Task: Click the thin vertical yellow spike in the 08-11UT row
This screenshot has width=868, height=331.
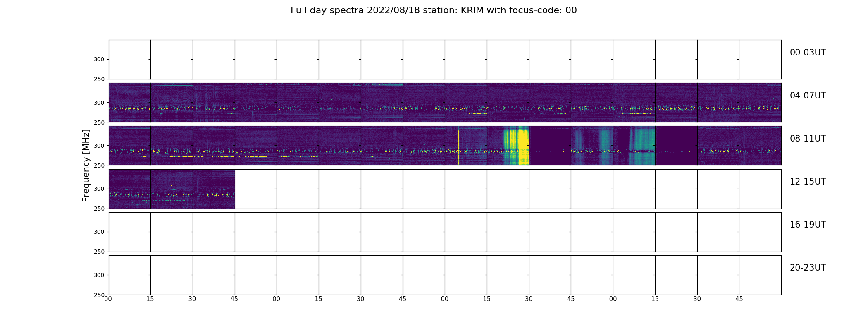Action: click(458, 146)
